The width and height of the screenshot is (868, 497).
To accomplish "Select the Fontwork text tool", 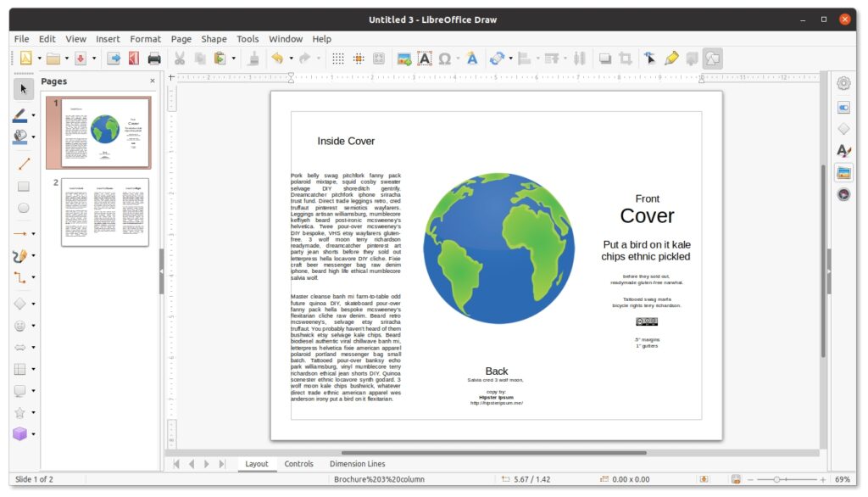I will click(x=472, y=58).
